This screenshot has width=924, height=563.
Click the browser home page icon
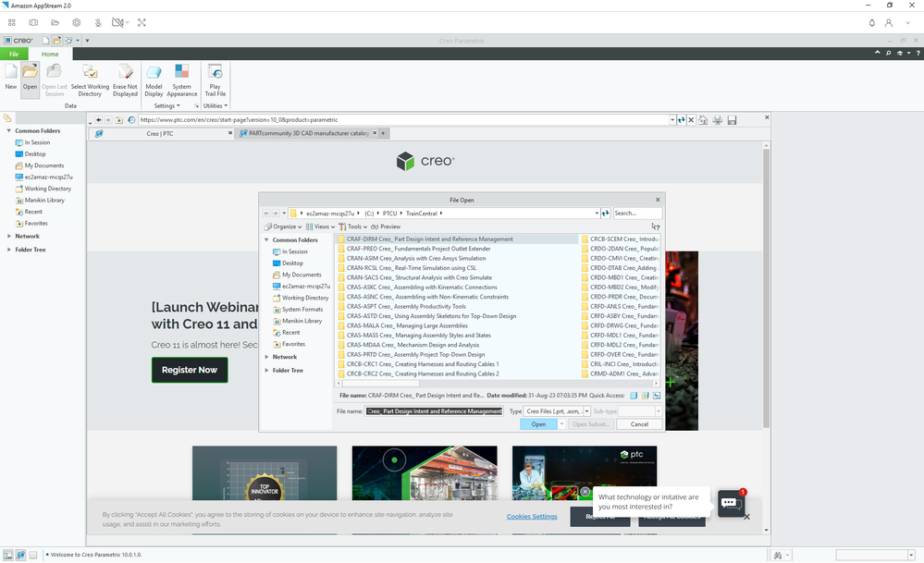[x=703, y=120]
